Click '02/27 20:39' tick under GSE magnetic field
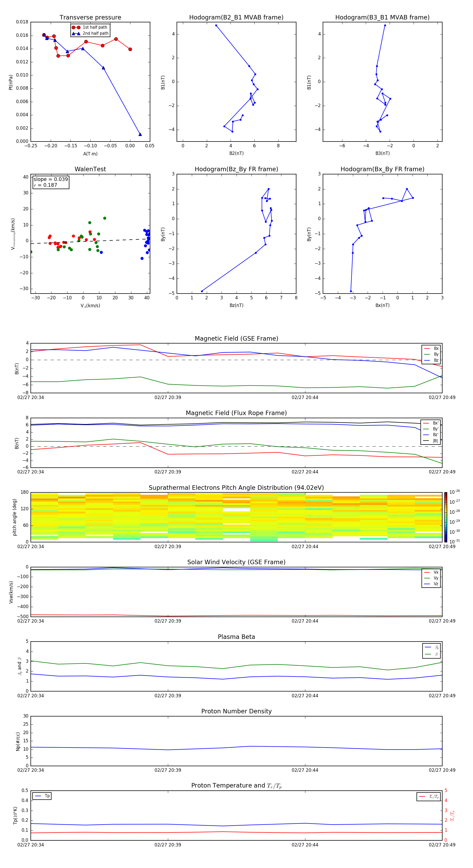 [x=168, y=398]
